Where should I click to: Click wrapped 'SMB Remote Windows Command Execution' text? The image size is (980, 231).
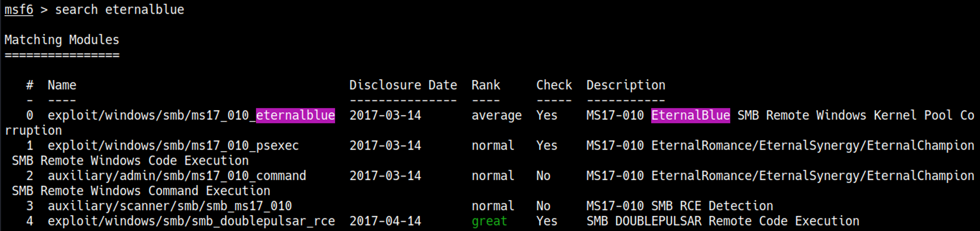point(141,191)
